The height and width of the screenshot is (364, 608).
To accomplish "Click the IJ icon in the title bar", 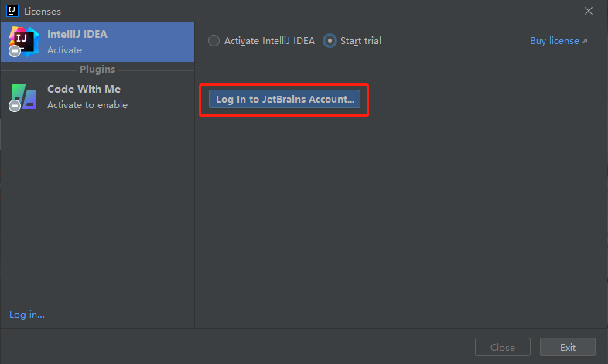I will 12,11.
